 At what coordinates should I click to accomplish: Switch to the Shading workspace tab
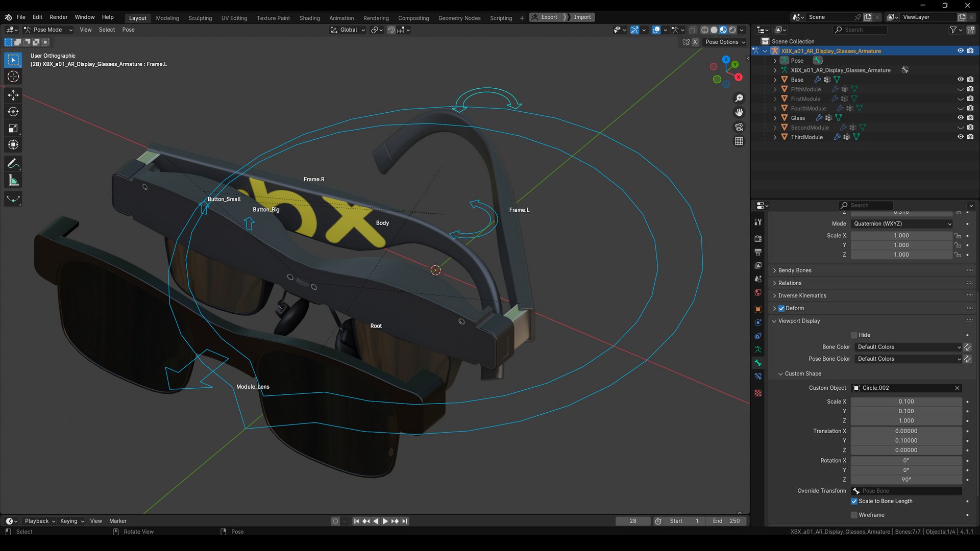click(309, 18)
